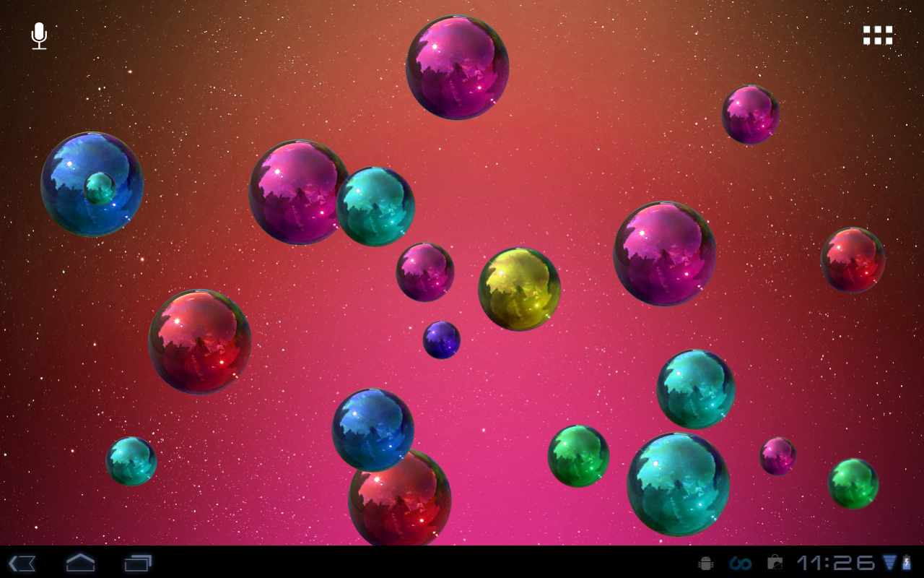Go to the Home screen button
924x578 pixels.
click(x=80, y=563)
